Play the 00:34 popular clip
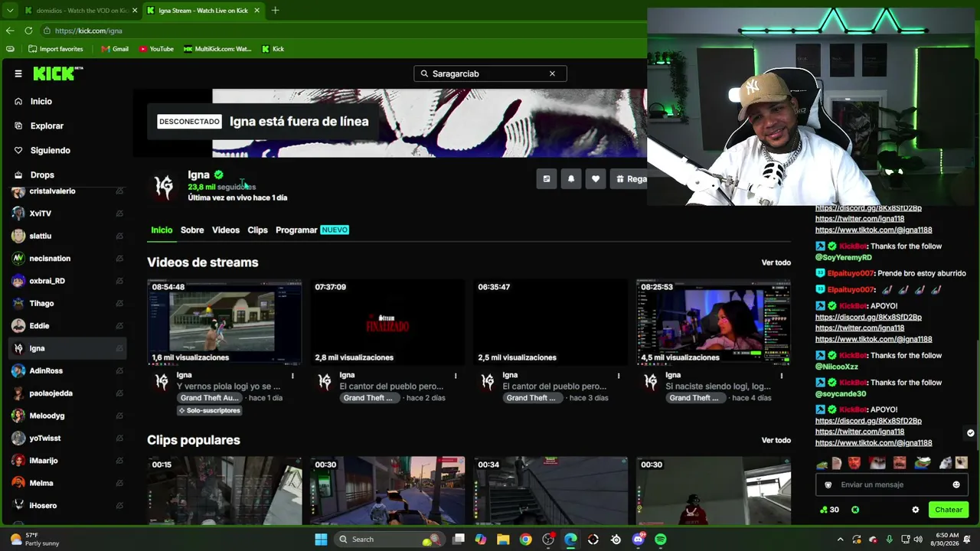Viewport: 980px width, 551px height. (550, 491)
